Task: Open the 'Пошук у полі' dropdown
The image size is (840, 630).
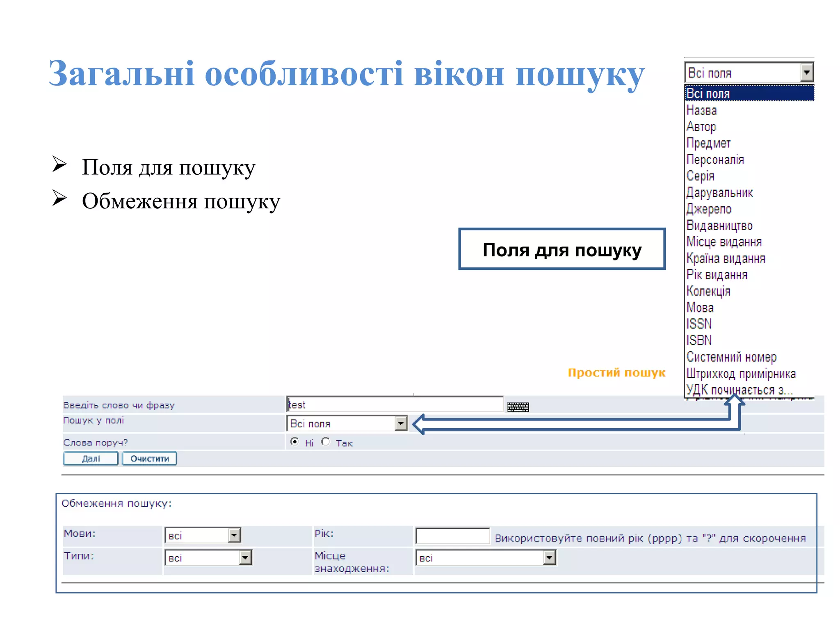Action: (347, 423)
